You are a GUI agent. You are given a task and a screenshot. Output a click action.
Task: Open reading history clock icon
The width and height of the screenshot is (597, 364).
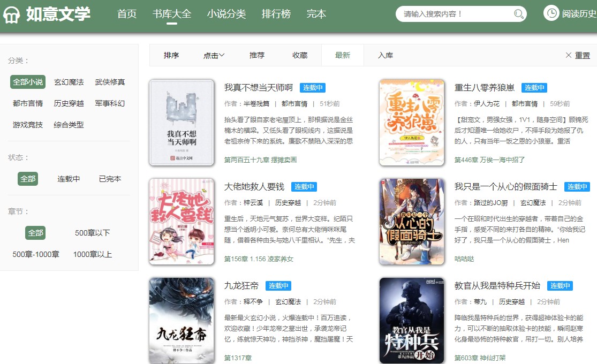click(551, 13)
